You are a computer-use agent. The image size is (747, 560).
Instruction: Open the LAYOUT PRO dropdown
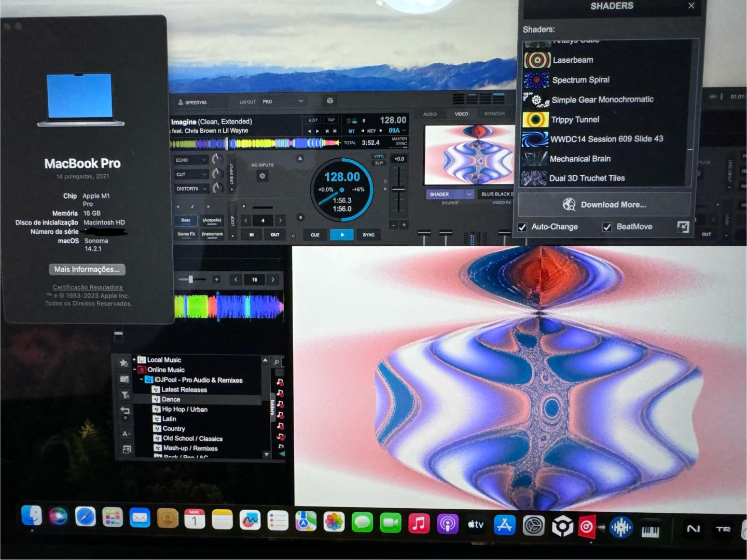(x=283, y=102)
